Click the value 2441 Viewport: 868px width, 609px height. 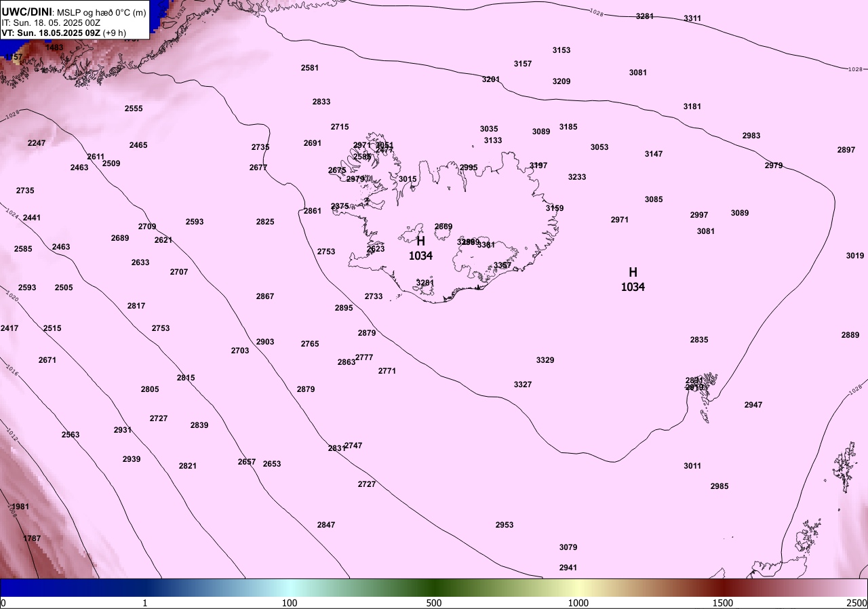tap(32, 218)
